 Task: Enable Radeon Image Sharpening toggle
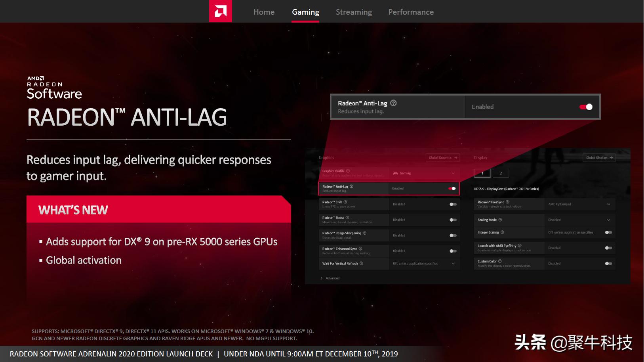[453, 235]
